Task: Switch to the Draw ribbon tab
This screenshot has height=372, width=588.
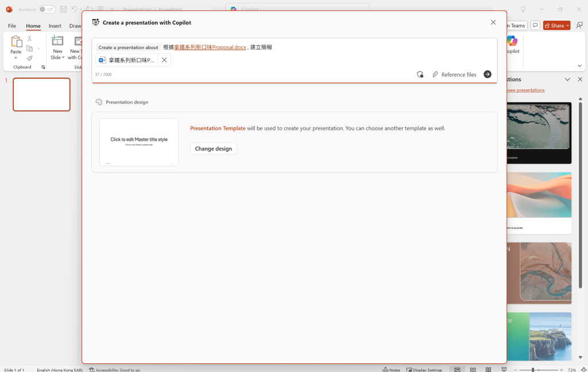Action: click(x=75, y=26)
